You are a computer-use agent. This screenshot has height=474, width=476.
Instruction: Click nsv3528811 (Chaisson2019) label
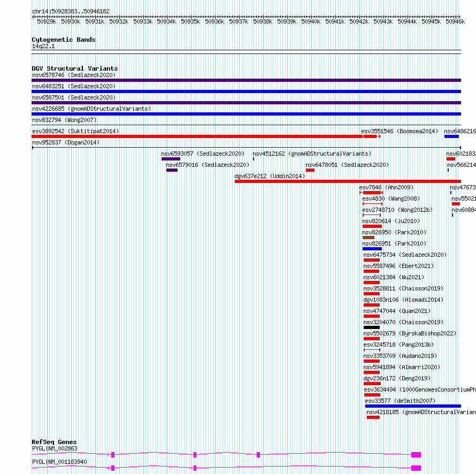tap(403, 288)
